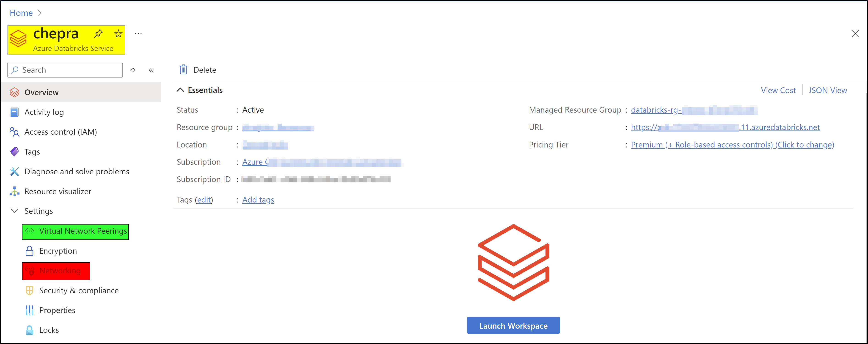
Task: Click the large Databricks logo above Launch Workspace
Action: (513, 262)
